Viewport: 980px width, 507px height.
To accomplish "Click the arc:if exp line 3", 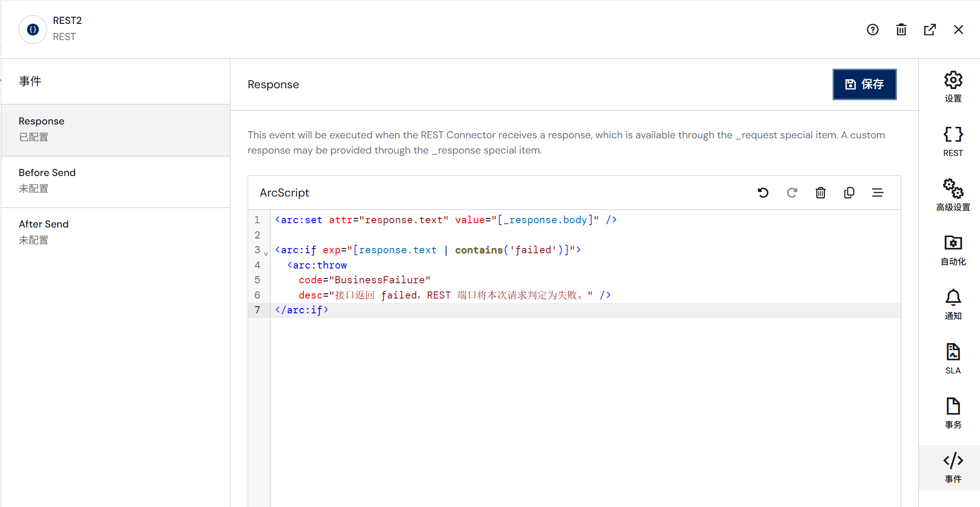I will pyautogui.click(x=428, y=250).
